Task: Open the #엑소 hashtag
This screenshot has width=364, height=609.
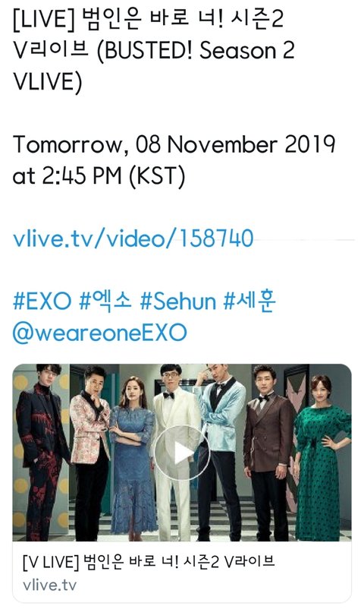Action: pos(105,301)
